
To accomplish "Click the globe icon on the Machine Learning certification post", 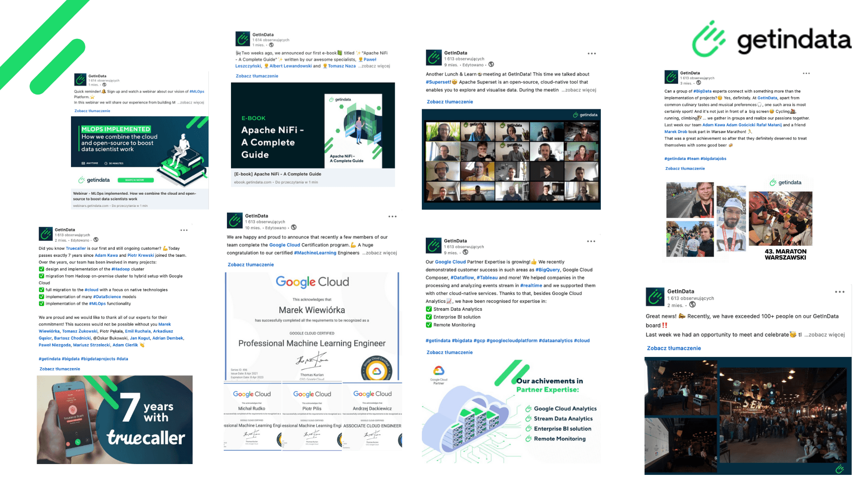I will 294,227.
